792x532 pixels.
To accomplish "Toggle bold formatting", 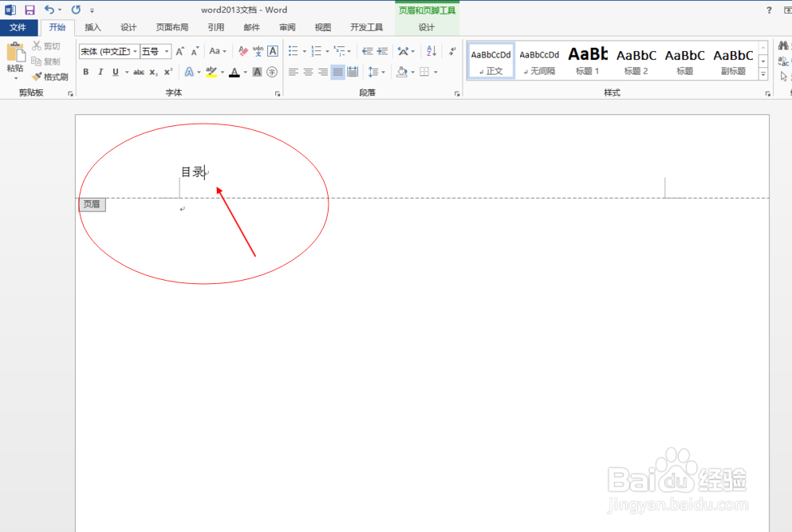I will (x=86, y=73).
